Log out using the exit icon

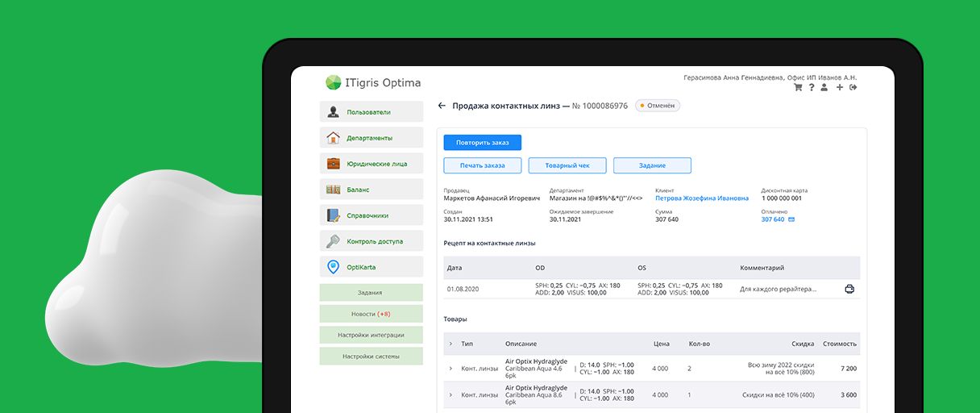click(853, 87)
